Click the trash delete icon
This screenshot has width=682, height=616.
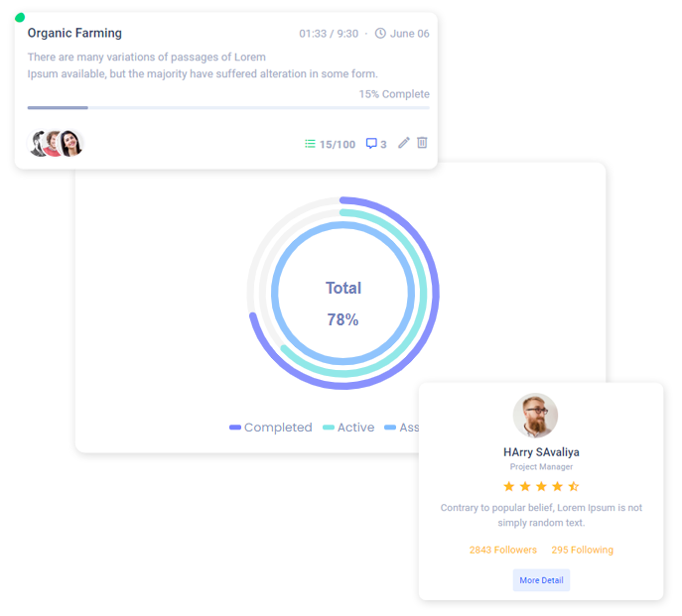(x=422, y=143)
